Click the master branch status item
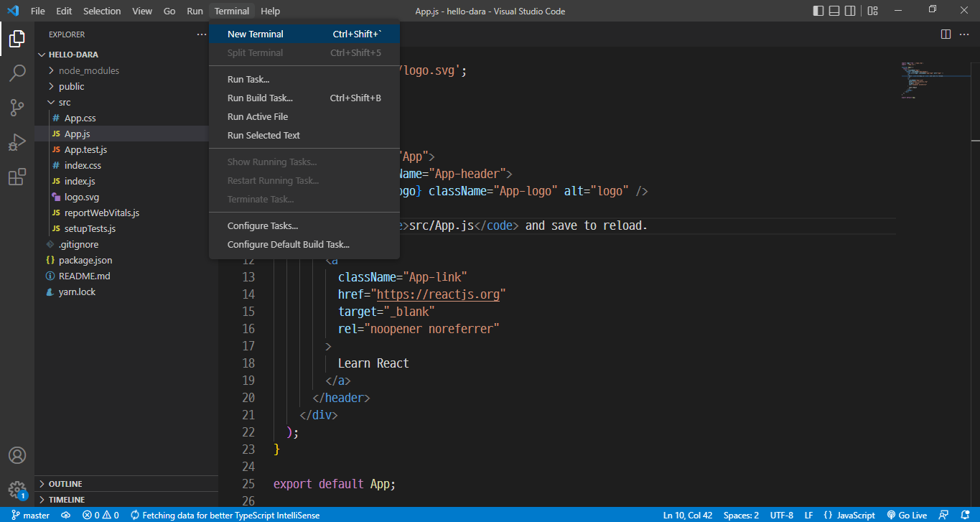This screenshot has height=522, width=980. [30, 515]
